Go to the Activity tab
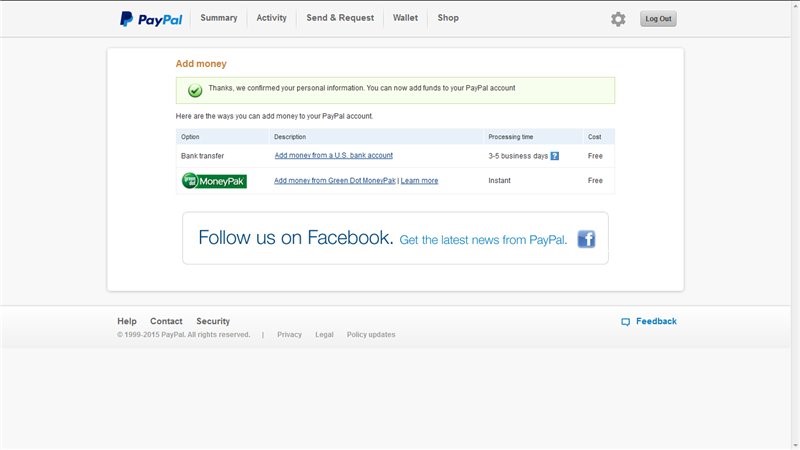 [271, 18]
